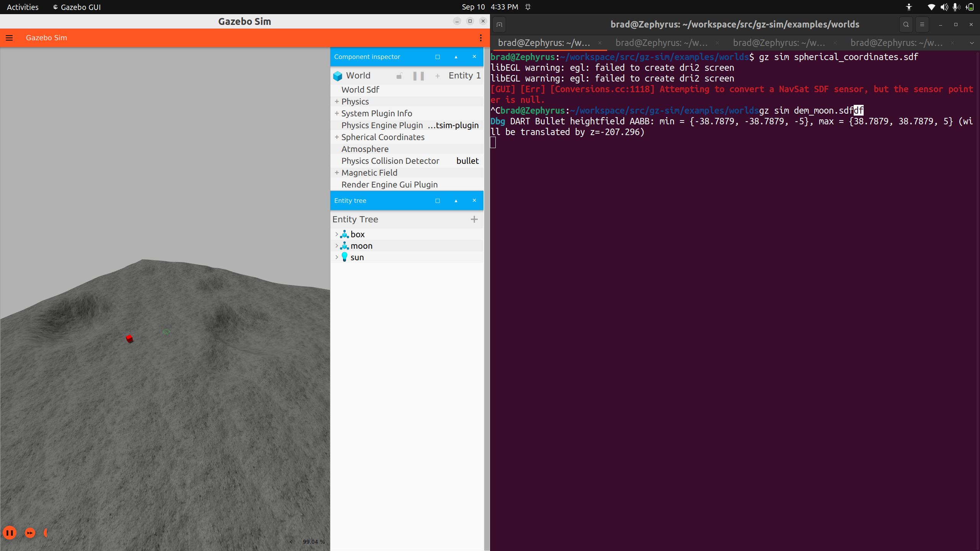Click the pause simulation button
The width and height of the screenshot is (980, 551).
[10, 532]
